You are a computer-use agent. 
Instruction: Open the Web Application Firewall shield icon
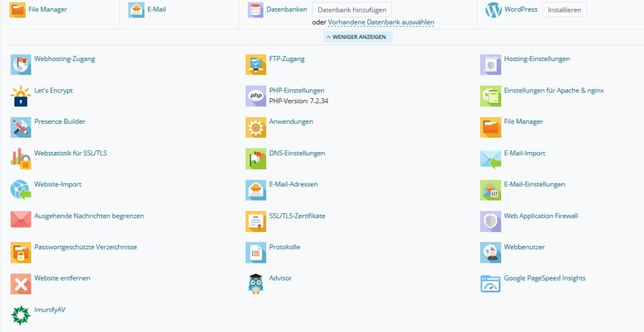click(491, 221)
